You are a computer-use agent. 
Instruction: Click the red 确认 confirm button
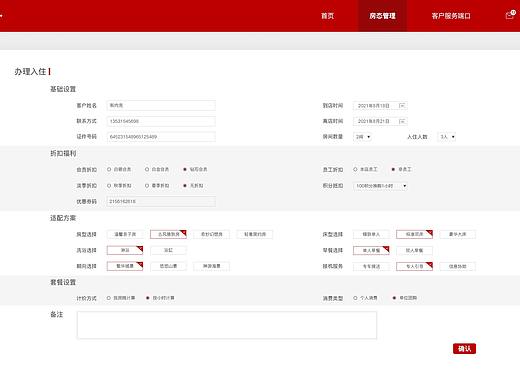(464, 349)
